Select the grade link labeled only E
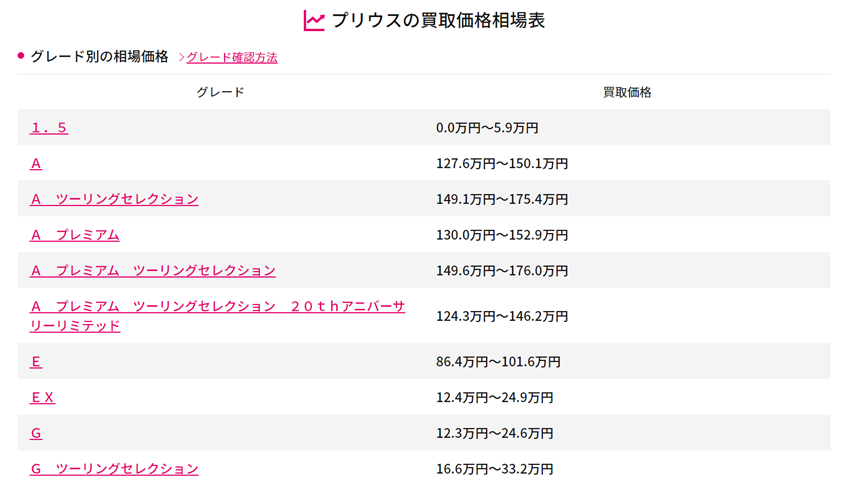Screen dimensions: 850x482 click(36, 361)
